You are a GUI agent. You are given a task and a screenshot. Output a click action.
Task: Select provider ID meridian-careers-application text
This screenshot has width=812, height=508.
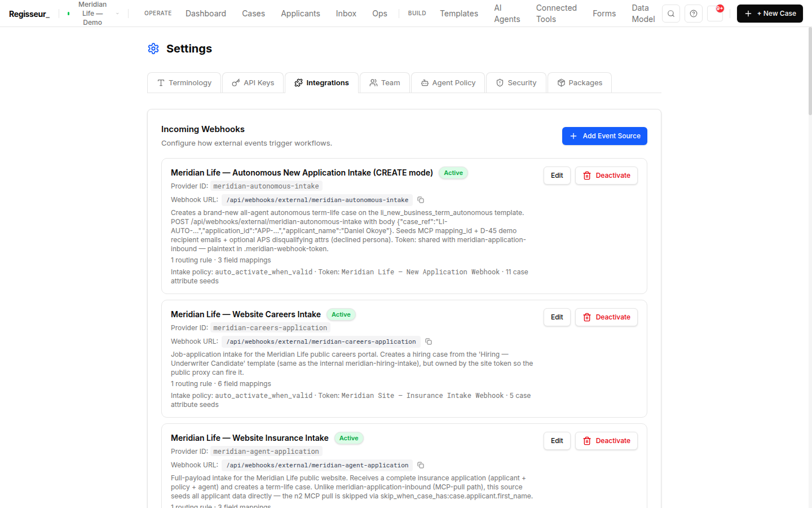point(270,328)
